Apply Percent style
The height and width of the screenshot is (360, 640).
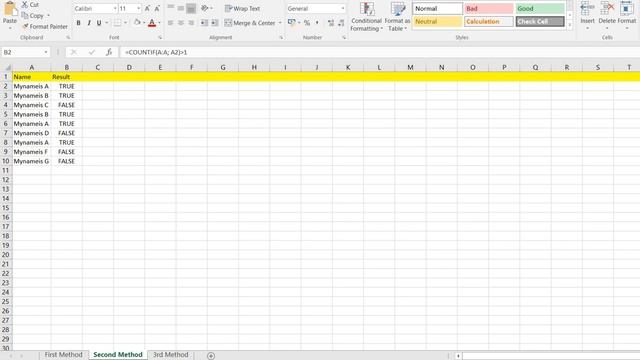(x=307, y=23)
